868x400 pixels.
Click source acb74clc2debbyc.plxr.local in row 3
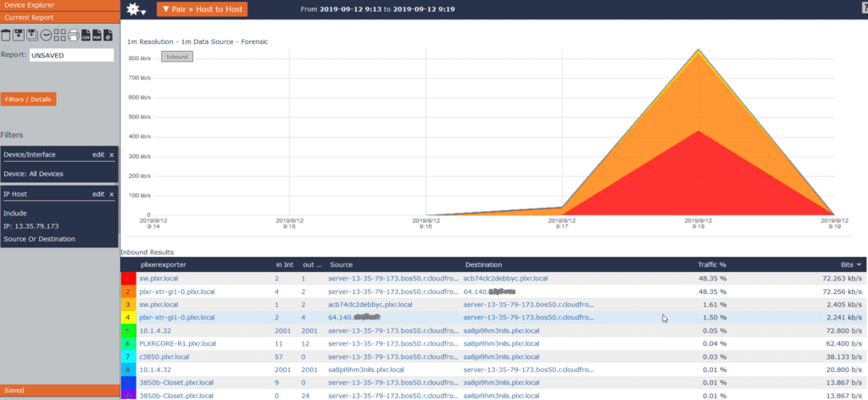coord(370,304)
